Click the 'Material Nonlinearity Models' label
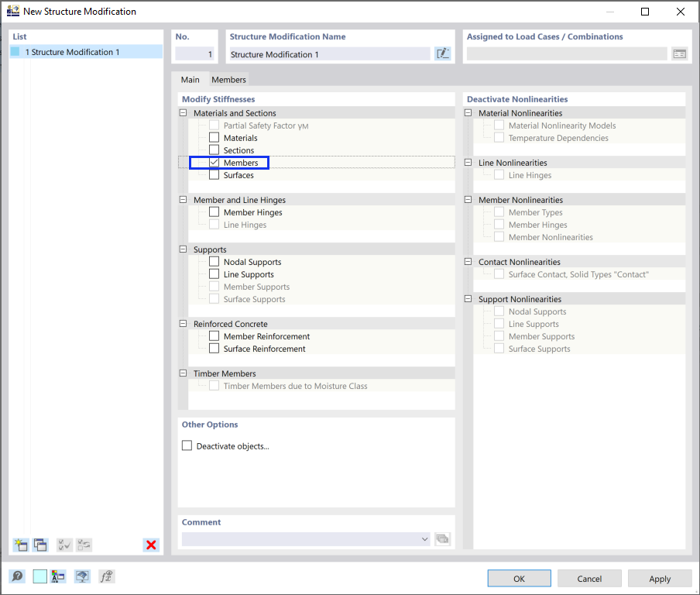 [562, 126]
